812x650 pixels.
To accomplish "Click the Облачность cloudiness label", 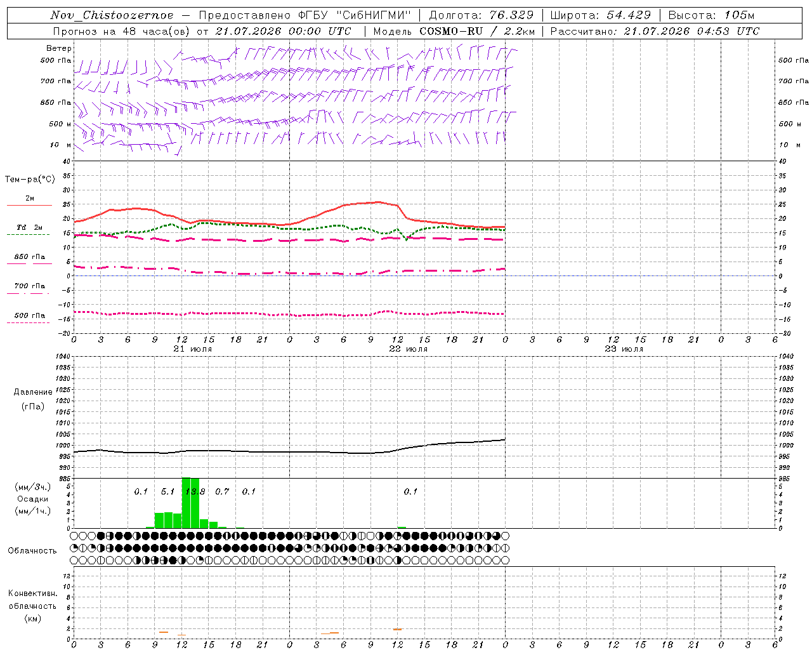I will click(32, 550).
